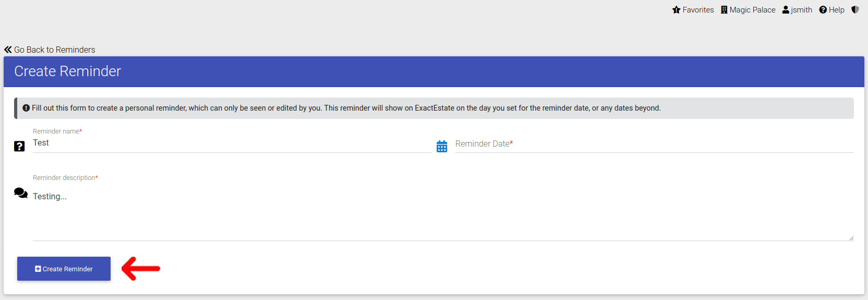Click the jsmith user profile icon
This screenshot has width=868, height=300.
click(786, 10)
